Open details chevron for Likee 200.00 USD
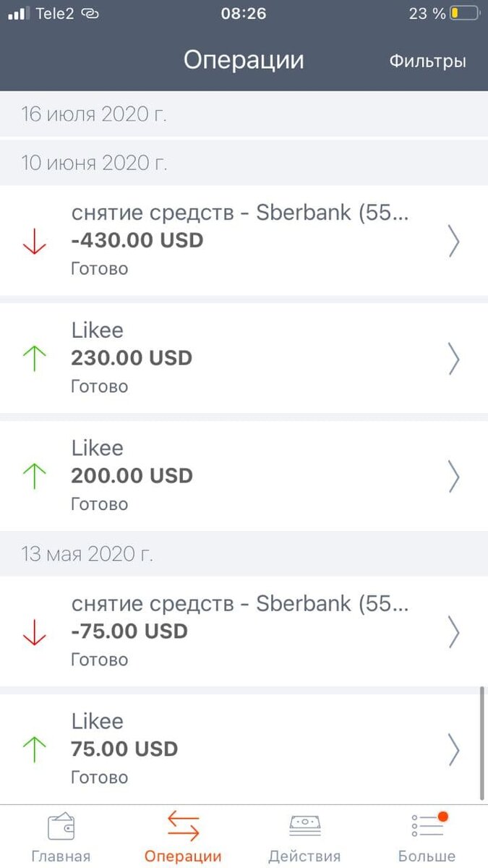The width and height of the screenshot is (488, 868). [454, 476]
